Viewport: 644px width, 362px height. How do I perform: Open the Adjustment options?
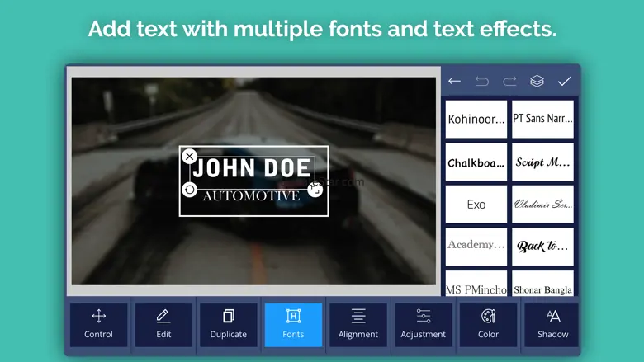[423, 325]
